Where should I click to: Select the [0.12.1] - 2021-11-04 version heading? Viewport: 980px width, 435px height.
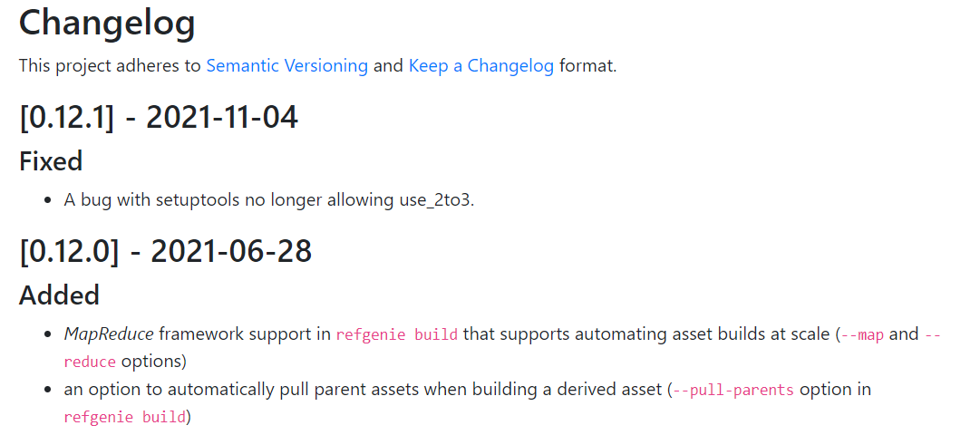point(159,117)
